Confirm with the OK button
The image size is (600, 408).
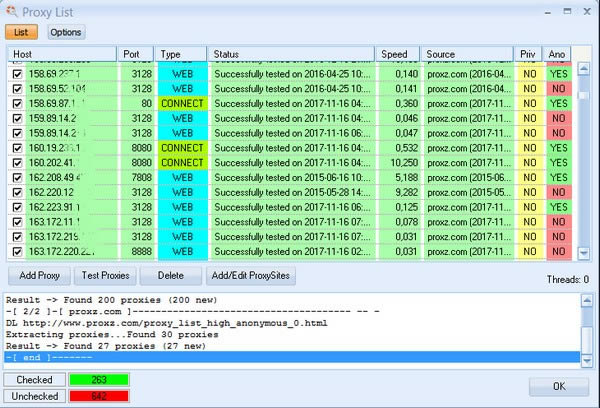tap(558, 386)
